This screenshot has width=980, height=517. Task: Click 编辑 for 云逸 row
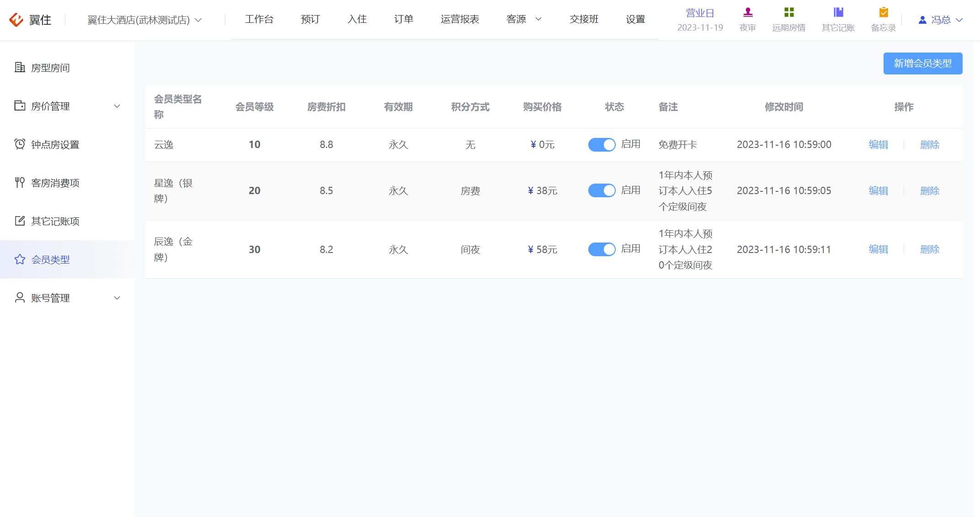pos(879,145)
